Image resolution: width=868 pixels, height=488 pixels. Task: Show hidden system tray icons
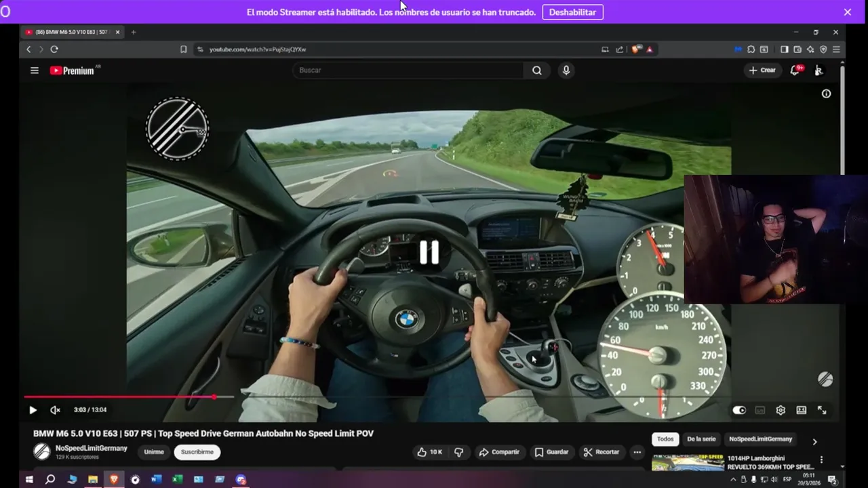733,480
